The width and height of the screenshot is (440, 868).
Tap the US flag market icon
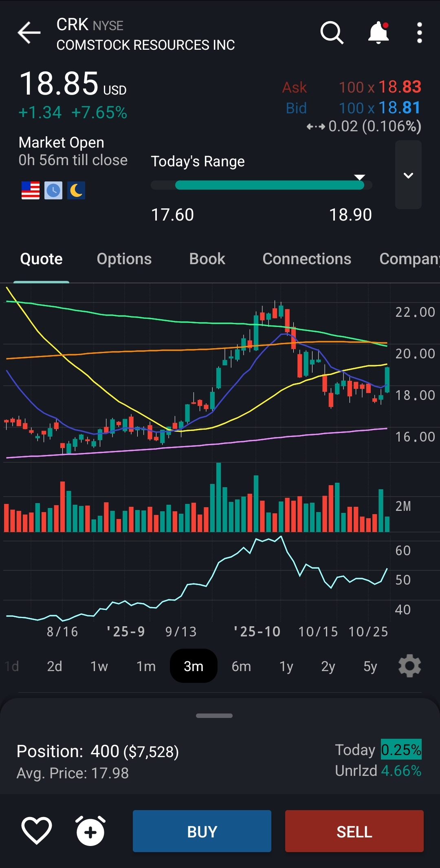[31, 190]
